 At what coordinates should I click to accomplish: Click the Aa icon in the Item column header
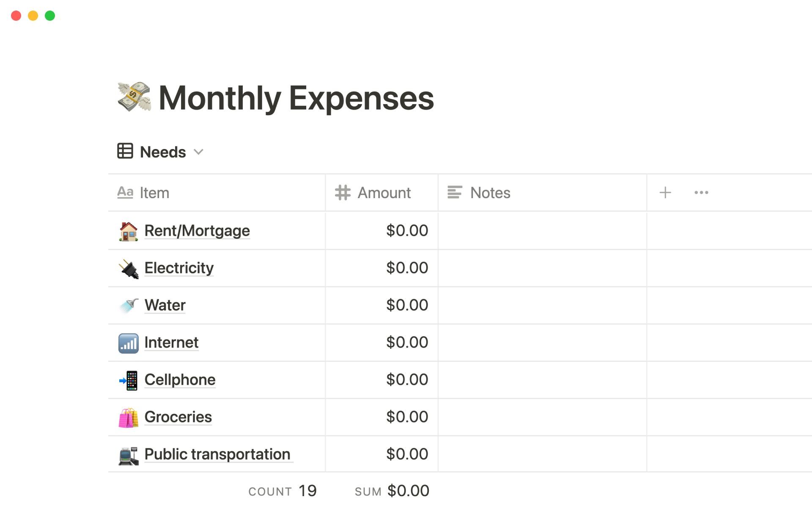[x=125, y=193]
